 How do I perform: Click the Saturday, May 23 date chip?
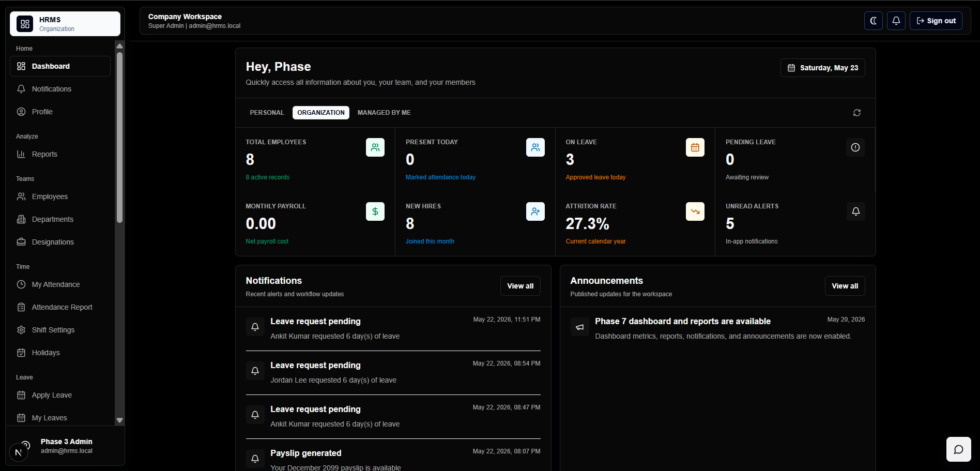pyautogui.click(x=822, y=68)
